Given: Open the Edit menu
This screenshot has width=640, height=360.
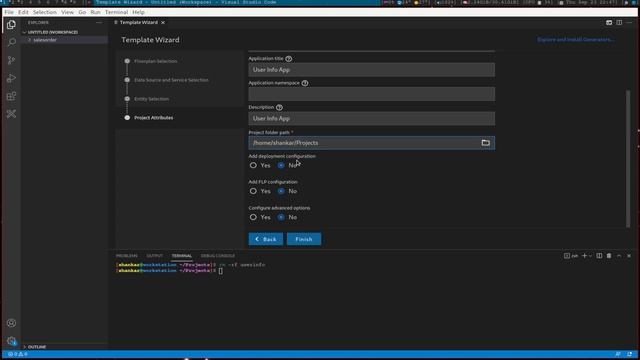Looking at the screenshot, I should [x=23, y=12].
